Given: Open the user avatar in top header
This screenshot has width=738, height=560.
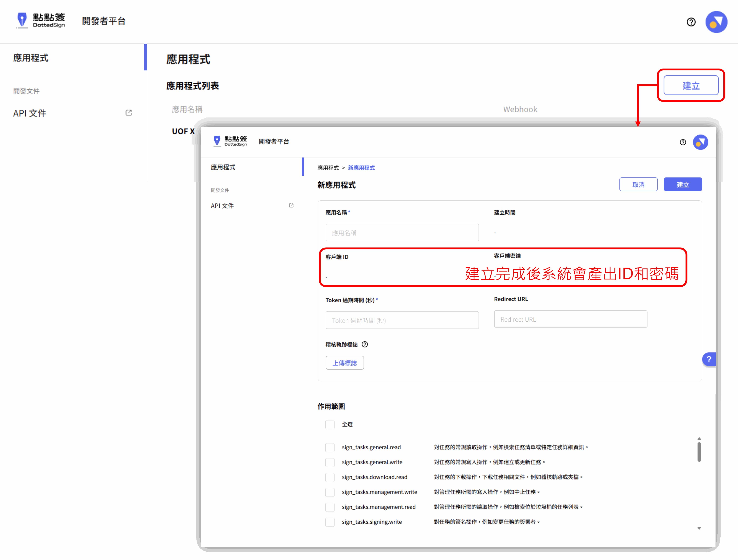Looking at the screenshot, I should (x=716, y=22).
